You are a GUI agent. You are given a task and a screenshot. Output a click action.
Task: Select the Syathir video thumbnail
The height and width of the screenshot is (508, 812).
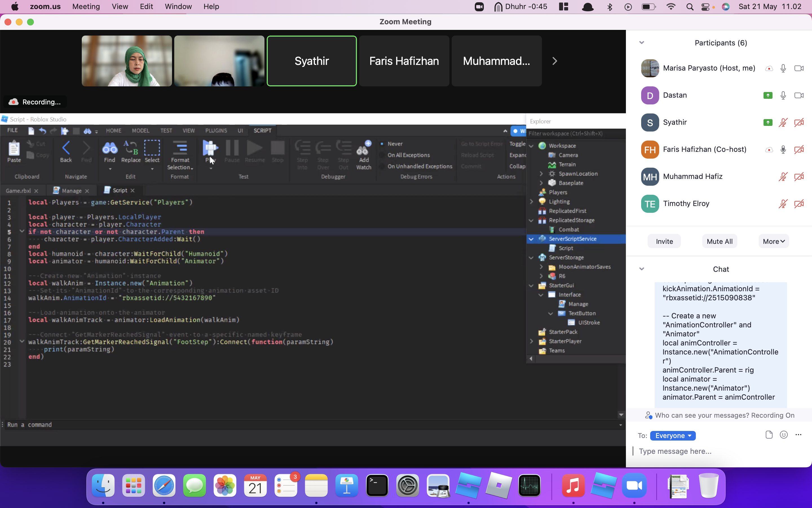point(311,61)
